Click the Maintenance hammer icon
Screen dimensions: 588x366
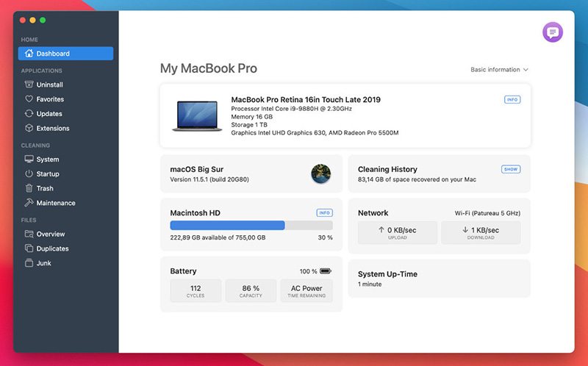pyautogui.click(x=29, y=203)
